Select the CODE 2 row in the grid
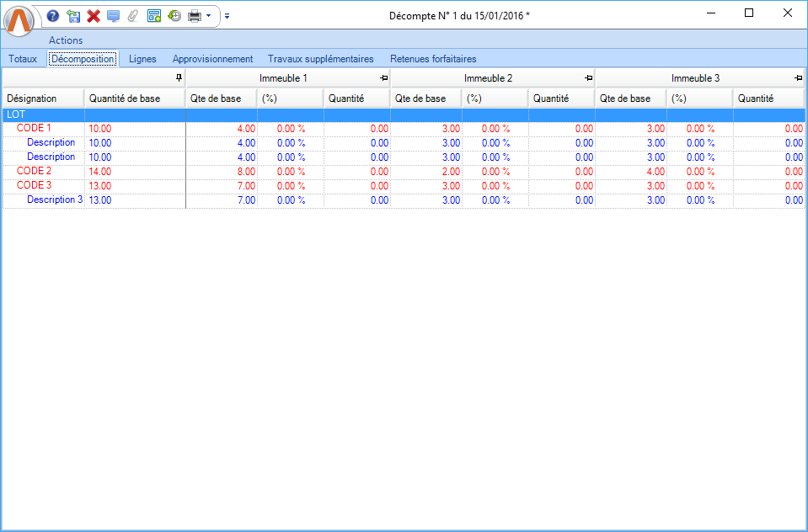This screenshot has height=532, width=808. [x=35, y=171]
